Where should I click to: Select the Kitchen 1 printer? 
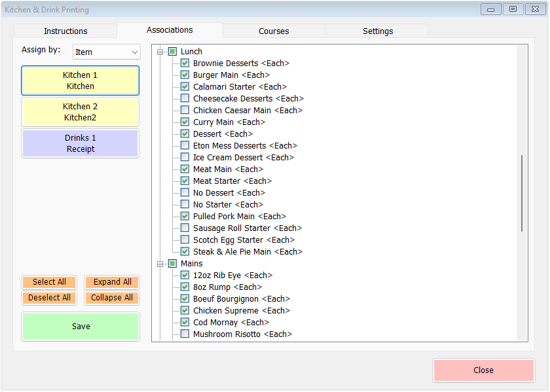tap(80, 80)
